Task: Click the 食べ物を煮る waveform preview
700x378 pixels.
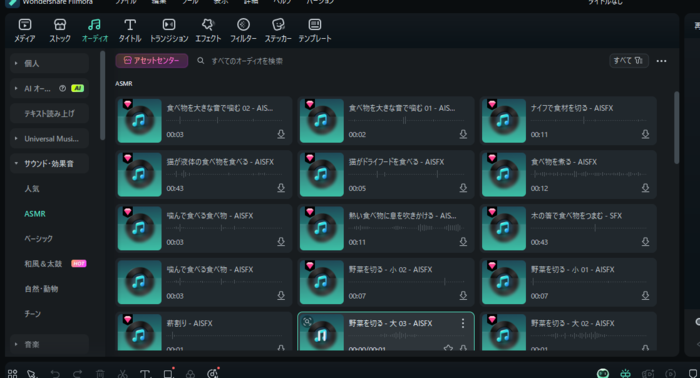Action: [x=588, y=174]
